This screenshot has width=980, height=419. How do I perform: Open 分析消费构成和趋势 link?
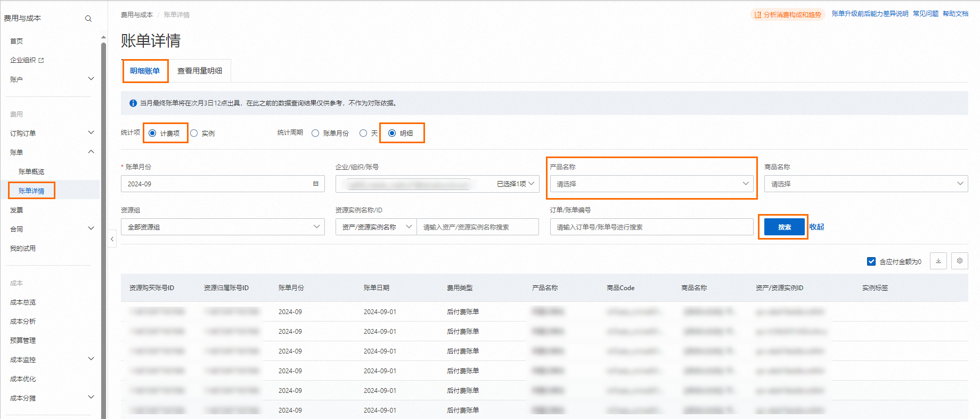[788, 15]
